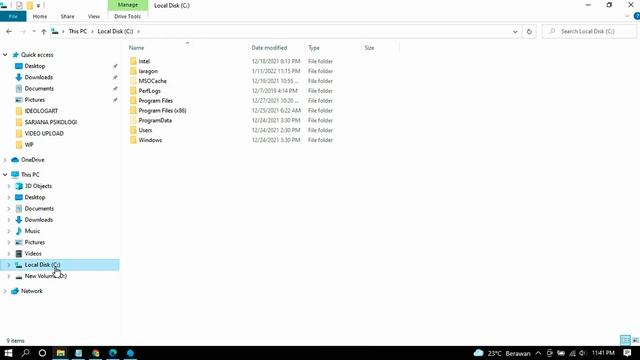Open SARJANA PSIKOLOGI in Quick access

click(x=51, y=122)
